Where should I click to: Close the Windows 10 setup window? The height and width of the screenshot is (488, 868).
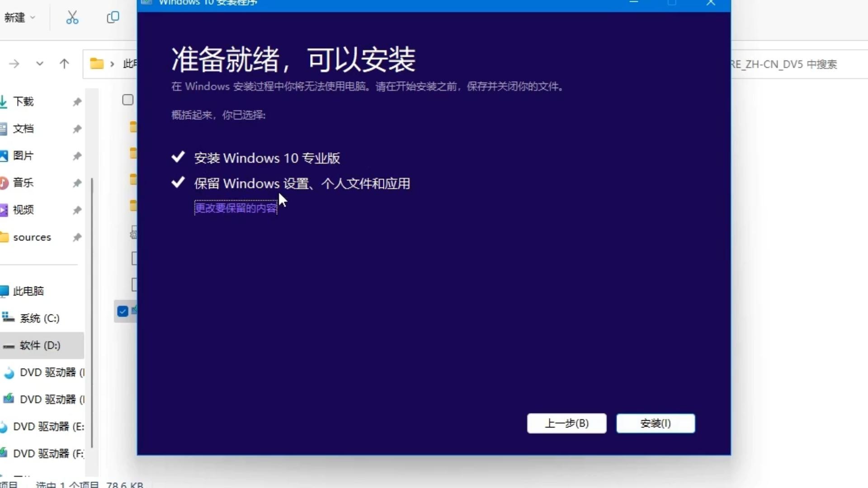click(x=711, y=3)
